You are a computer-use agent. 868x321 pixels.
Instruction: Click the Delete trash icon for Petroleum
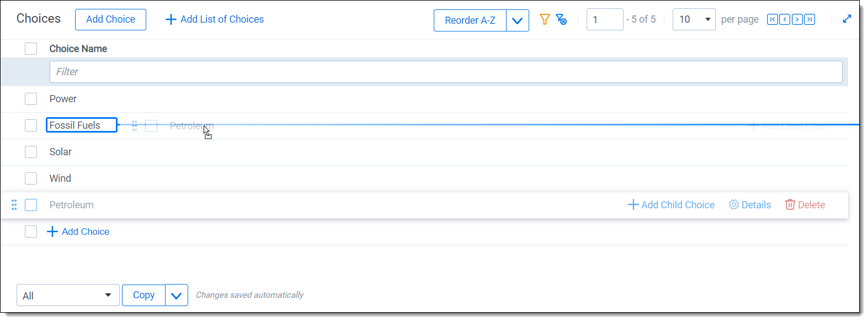point(790,205)
